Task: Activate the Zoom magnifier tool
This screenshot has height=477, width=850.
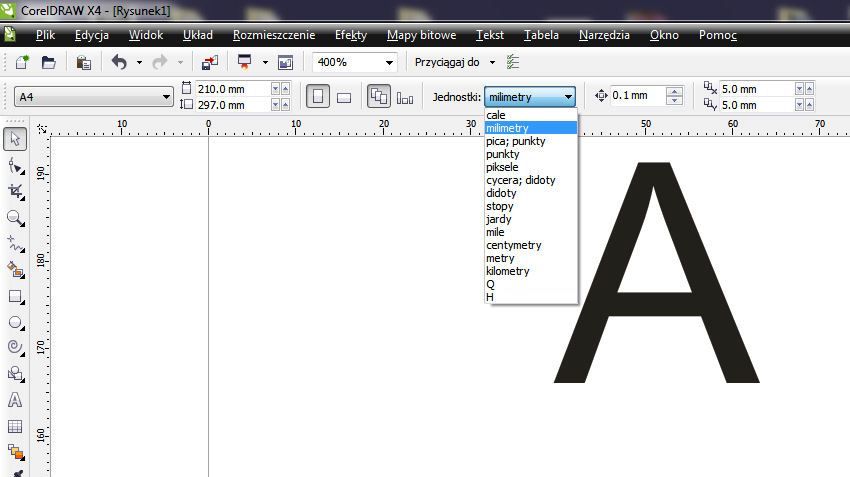Action: tap(15, 217)
